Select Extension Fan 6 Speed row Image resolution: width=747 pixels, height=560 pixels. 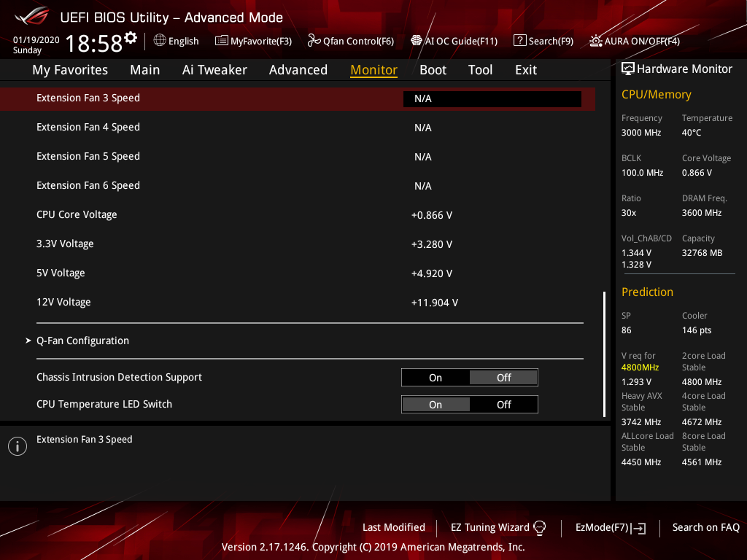point(298,186)
